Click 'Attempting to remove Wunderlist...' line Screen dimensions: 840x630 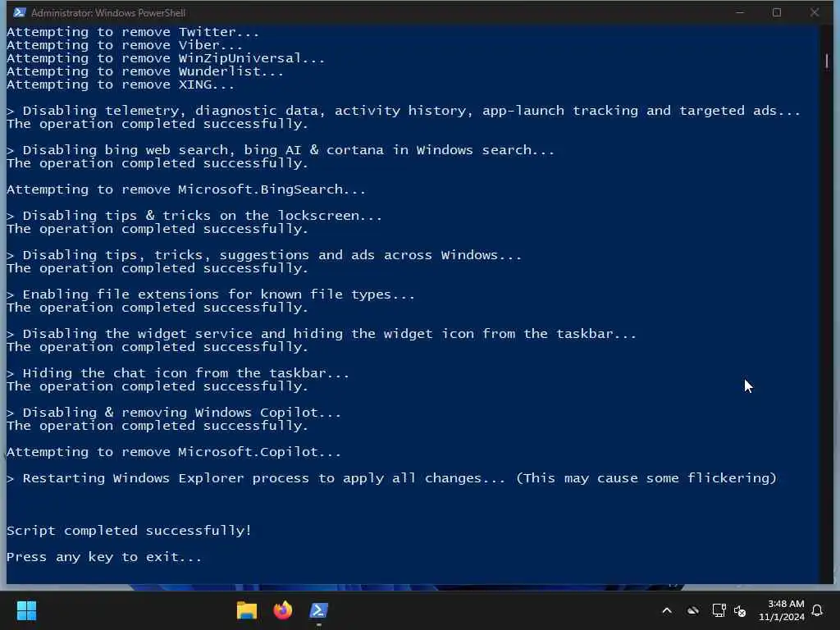coord(145,71)
